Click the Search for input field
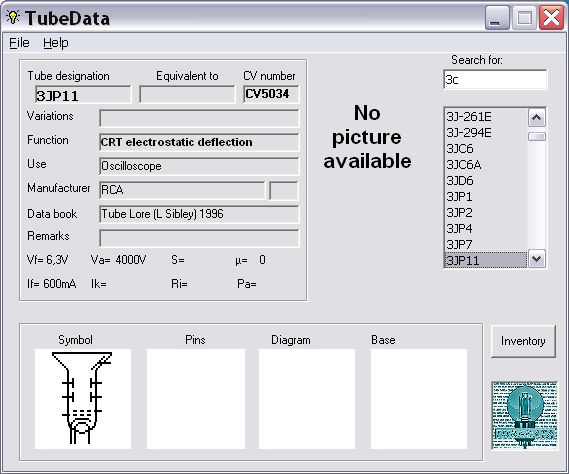This screenshot has width=569, height=474. pyautogui.click(x=495, y=79)
